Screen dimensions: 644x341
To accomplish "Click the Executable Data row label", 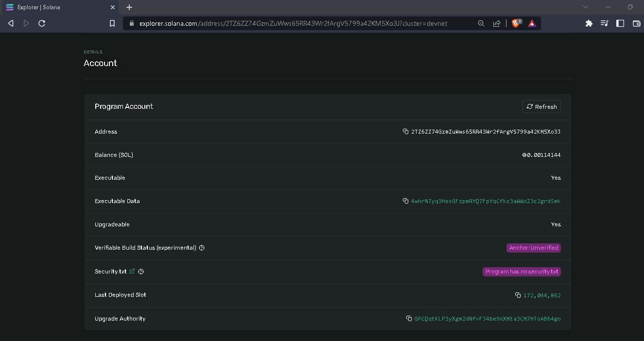I will [x=117, y=201].
